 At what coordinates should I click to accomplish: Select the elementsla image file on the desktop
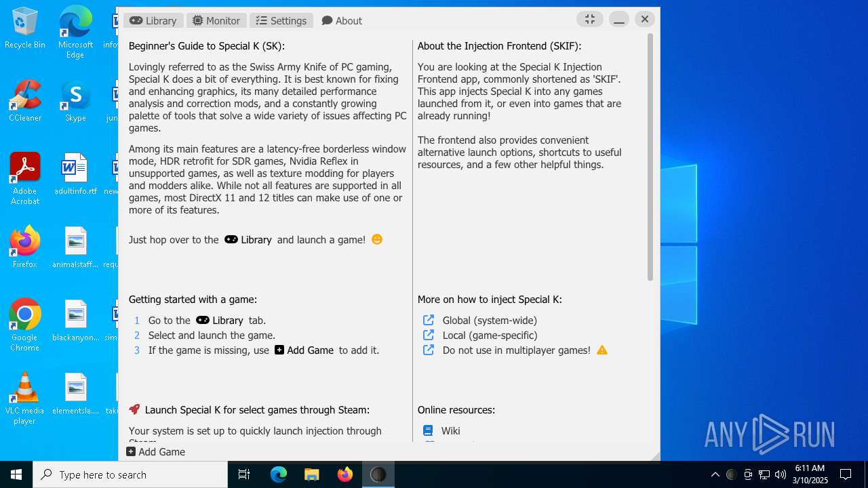tap(75, 394)
